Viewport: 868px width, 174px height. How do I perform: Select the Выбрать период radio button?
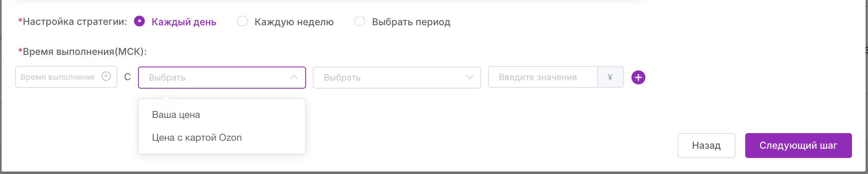(x=360, y=21)
